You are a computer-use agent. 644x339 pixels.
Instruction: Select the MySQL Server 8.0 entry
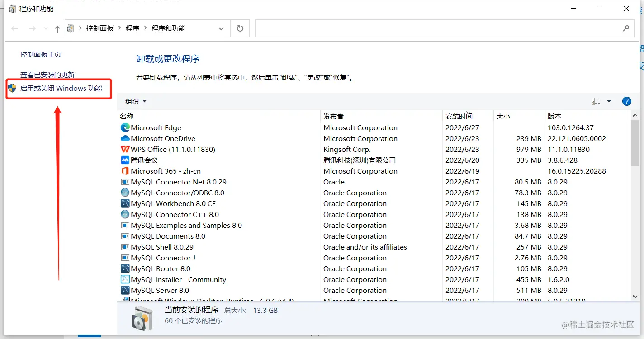[160, 291]
